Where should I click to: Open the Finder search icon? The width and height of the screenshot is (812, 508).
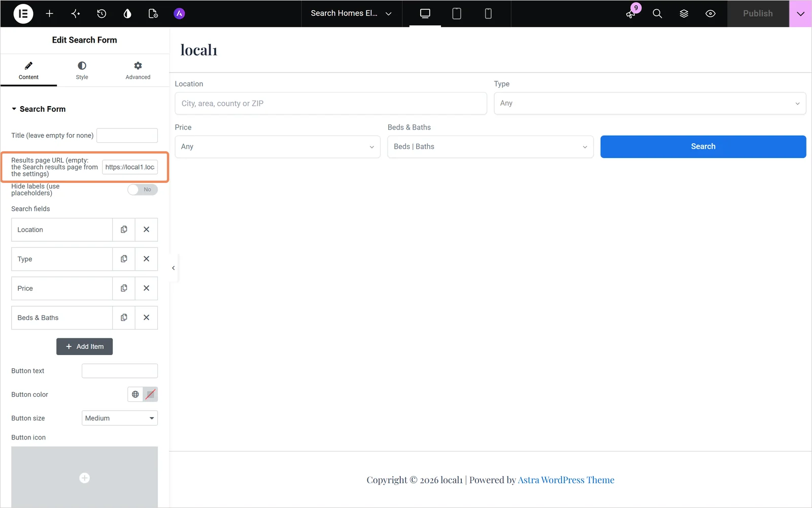[x=657, y=14]
